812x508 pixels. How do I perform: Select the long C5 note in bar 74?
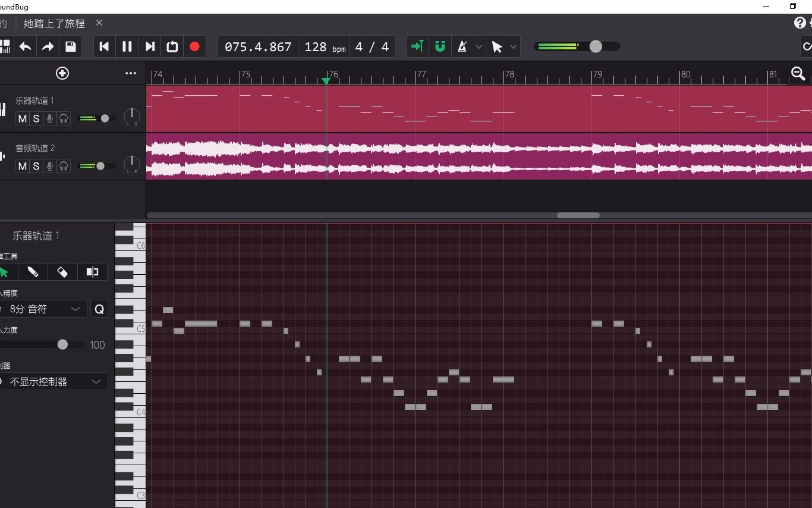201,324
